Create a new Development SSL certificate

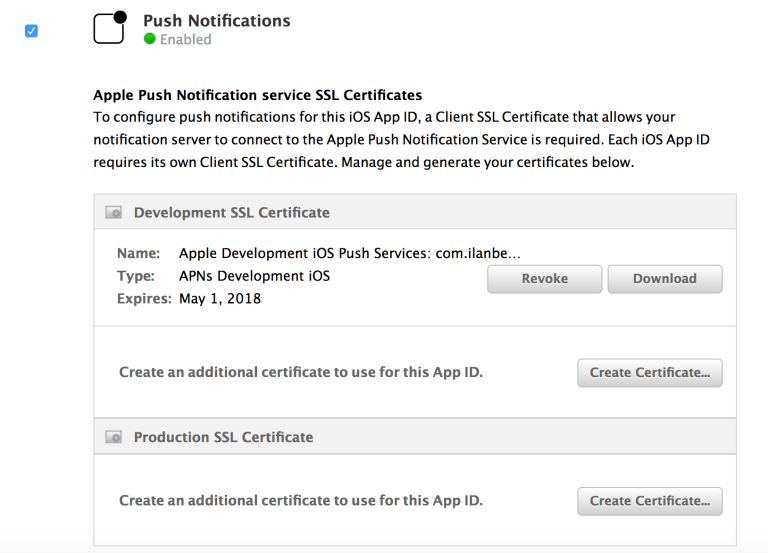pos(649,372)
